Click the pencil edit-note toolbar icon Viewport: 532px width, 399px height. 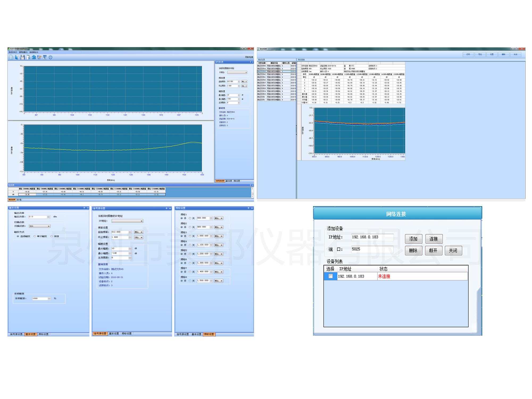pyautogui.click(x=39, y=57)
